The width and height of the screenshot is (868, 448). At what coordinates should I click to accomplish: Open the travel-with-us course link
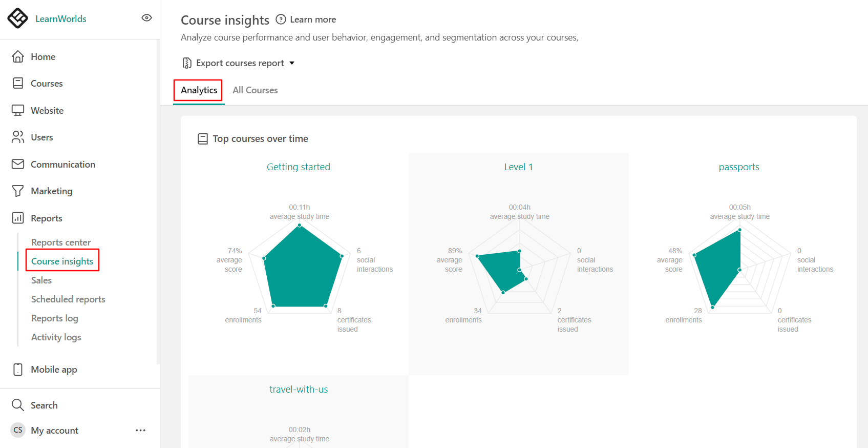tap(299, 389)
